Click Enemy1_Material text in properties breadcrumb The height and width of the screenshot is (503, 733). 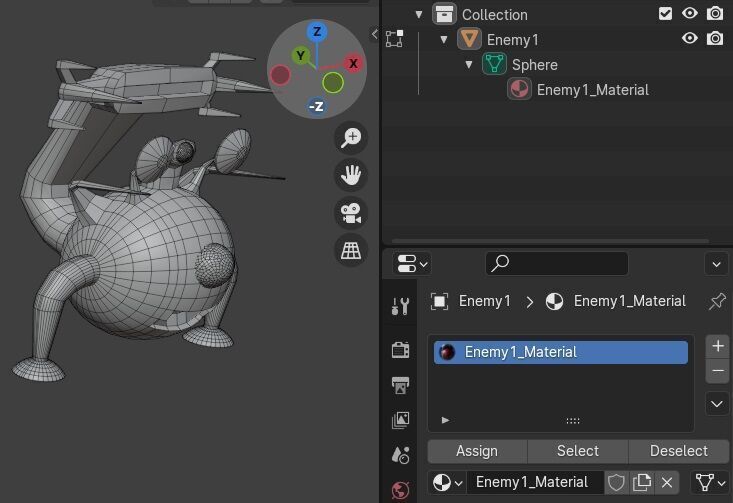[x=630, y=301]
